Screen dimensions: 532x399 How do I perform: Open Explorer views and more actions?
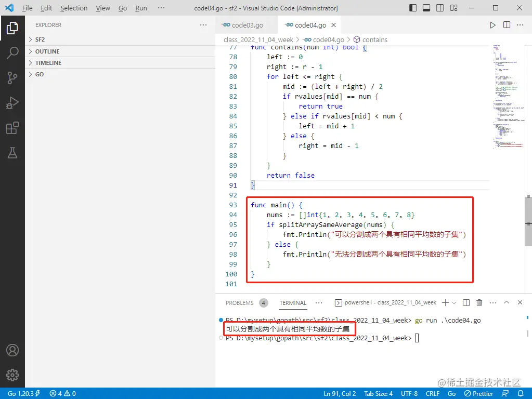coord(203,25)
